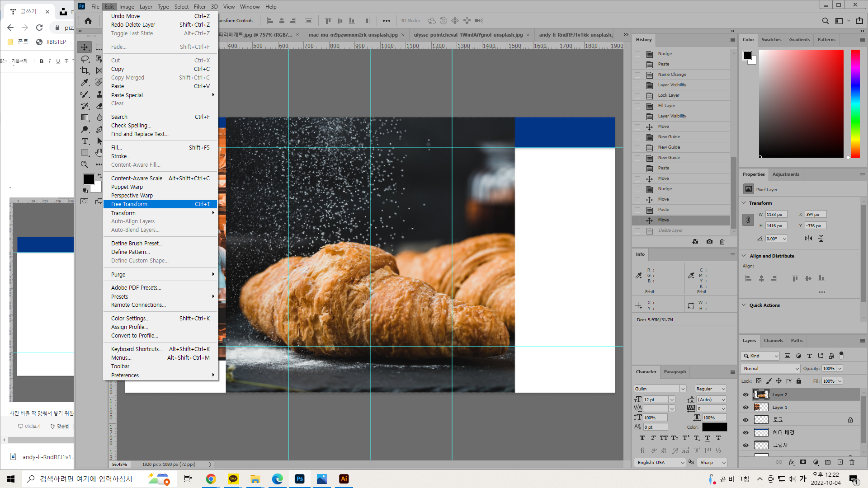Switch to the Paragraph tab
Viewport: 868px width, 488px height.
coord(675,372)
